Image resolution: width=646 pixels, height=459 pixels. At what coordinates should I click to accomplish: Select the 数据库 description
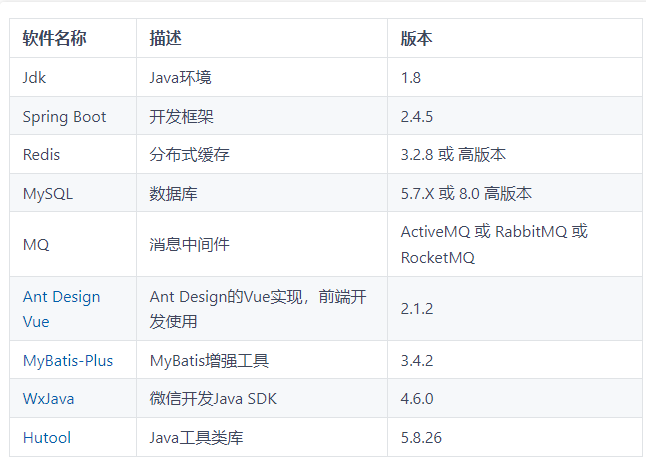262,193
